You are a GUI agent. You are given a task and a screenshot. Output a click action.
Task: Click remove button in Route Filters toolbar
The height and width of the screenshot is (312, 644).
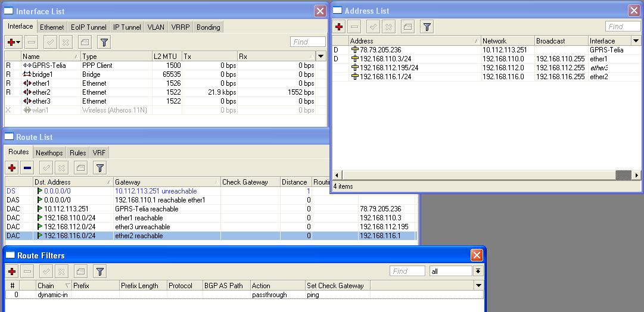(27, 271)
